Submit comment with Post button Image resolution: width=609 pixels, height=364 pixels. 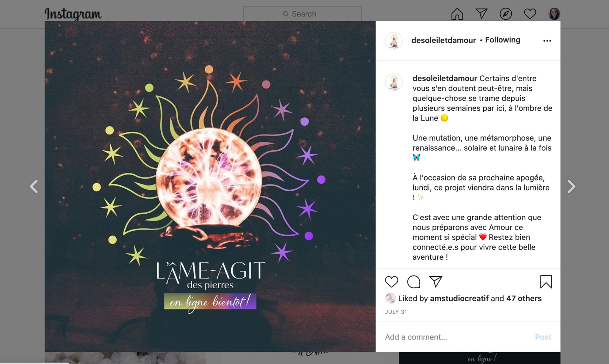pyautogui.click(x=543, y=337)
